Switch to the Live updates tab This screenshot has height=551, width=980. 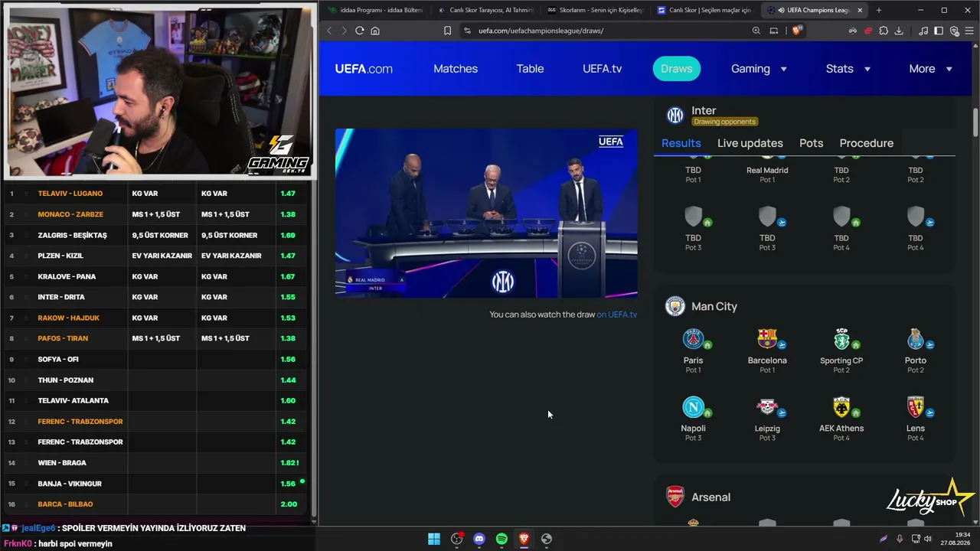coord(750,143)
